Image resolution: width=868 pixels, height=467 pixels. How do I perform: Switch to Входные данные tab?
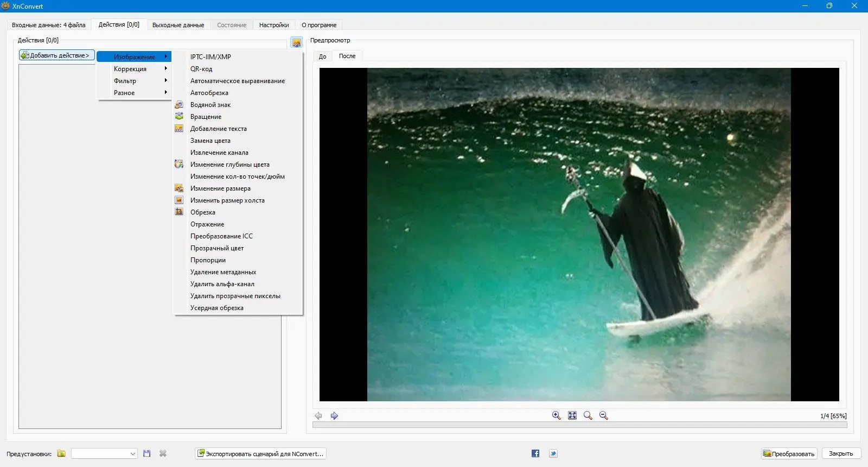point(49,25)
